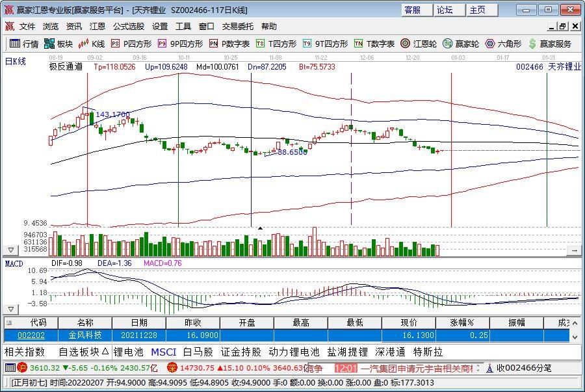Viewport: 585px width, 392px height.
Task: Click the 赢 logo in menu bar
Action: pos(9,26)
